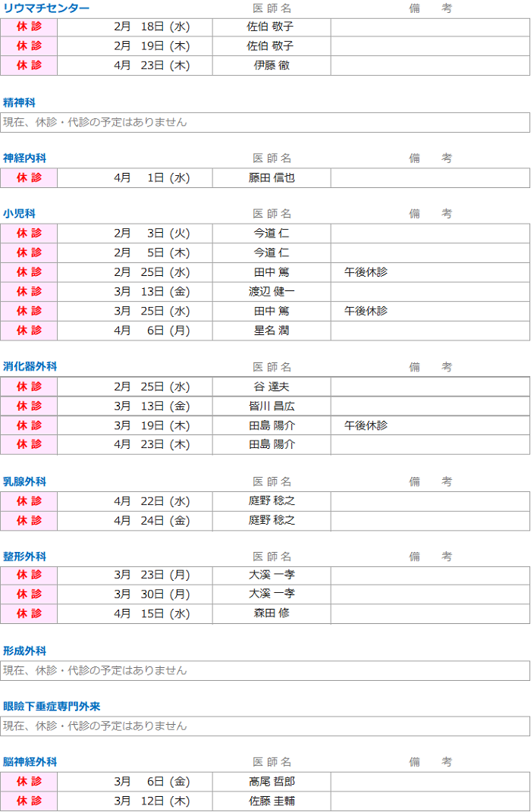
Task: Select the 精神科 department heading
Action: pyautogui.click(x=19, y=102)
